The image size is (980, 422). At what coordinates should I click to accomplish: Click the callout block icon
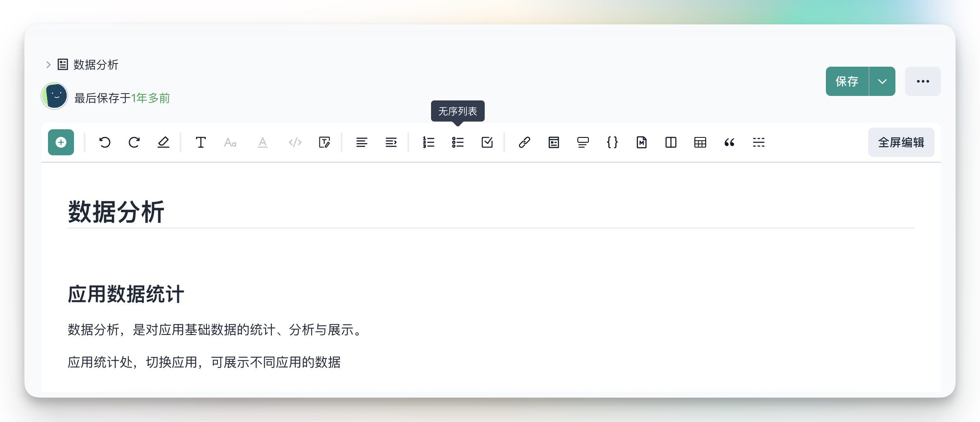tap(583, 142)
